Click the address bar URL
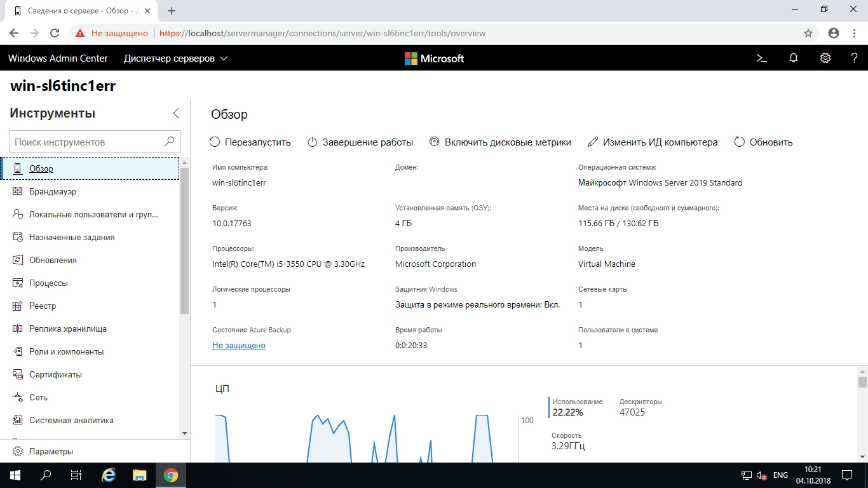This screenshot has height=488, width=868. click(x=322, y=33)
